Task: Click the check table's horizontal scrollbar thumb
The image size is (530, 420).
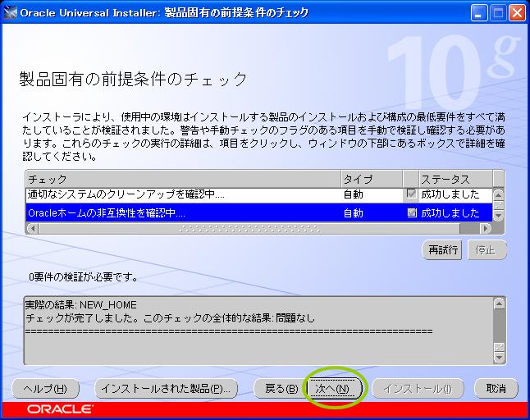Action: click(249, 229)
